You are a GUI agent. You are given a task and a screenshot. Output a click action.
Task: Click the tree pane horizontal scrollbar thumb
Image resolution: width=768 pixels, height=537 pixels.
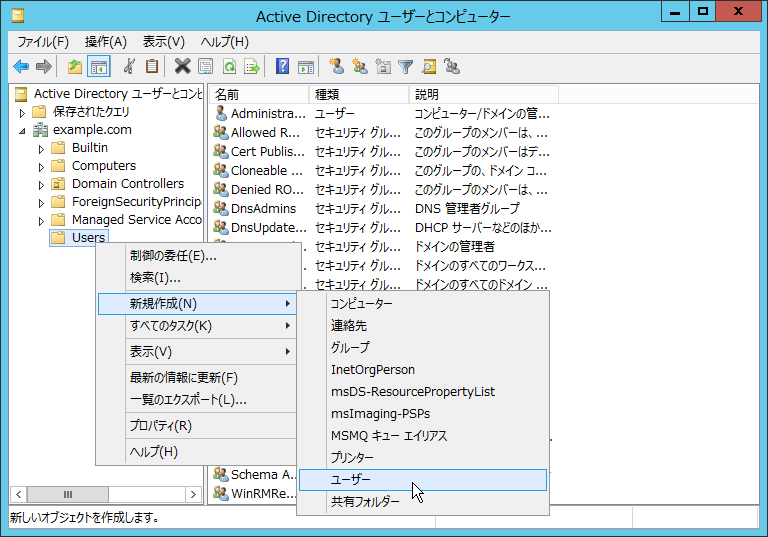click(68, 494)
